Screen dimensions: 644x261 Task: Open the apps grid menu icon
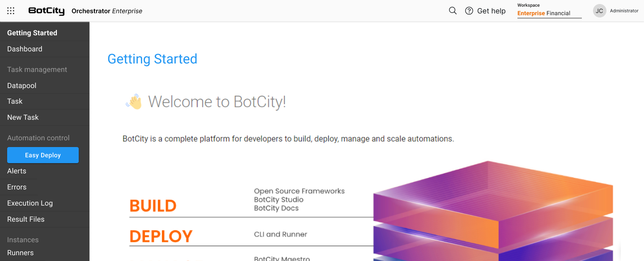[11, 11]
